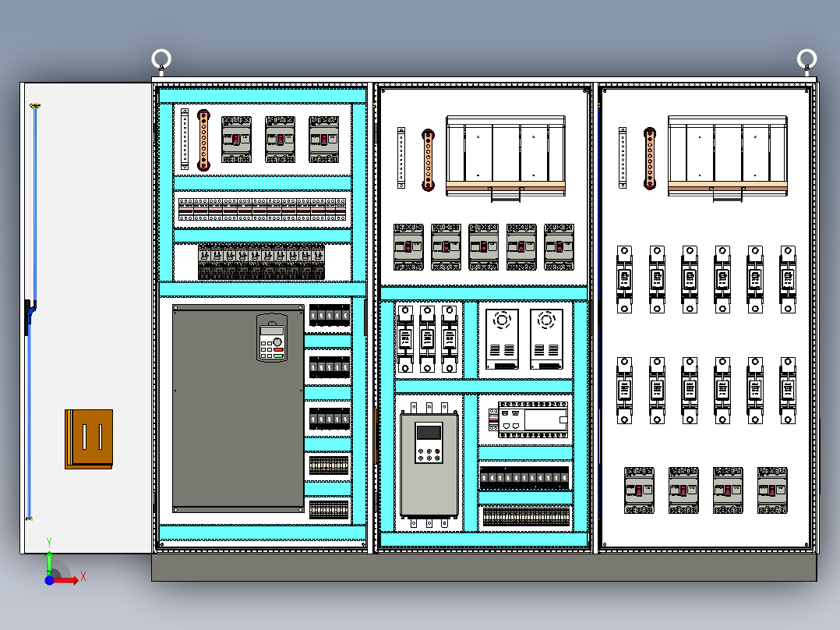This screenshot has height=630, width=840.
Task: Click the keypad on the large gray VFD
Action: (x=272, y=338)
